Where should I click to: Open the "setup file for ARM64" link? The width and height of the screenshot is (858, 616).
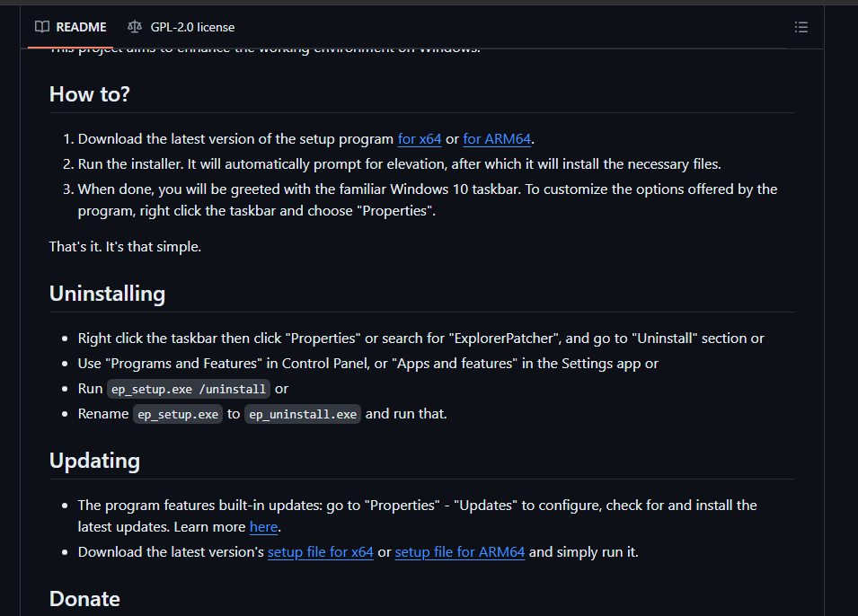(459, 551)
